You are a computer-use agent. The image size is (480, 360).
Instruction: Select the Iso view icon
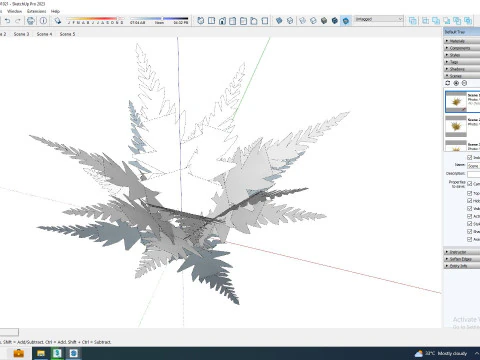[200, 21]
